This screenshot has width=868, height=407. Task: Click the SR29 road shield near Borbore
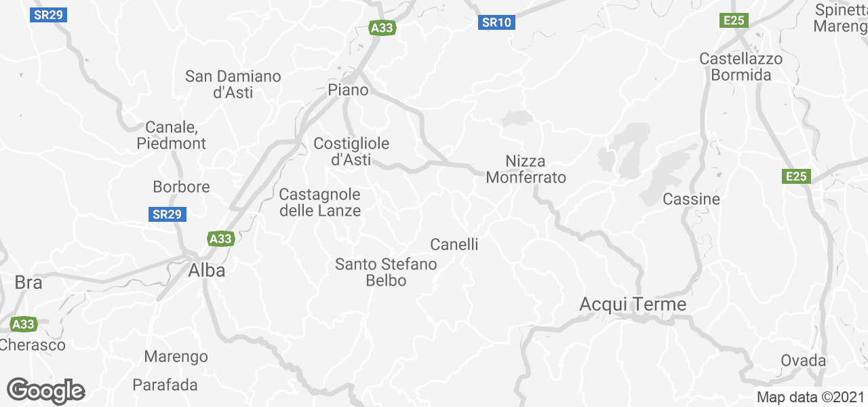(x=167, y=214)
